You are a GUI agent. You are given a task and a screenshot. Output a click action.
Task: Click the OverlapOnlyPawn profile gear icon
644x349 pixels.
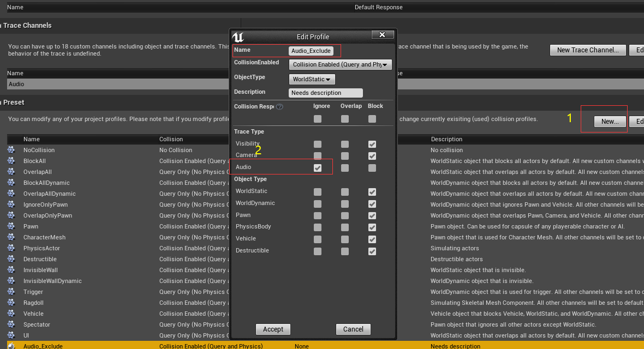pyautogui.click(x=11, y=215)
